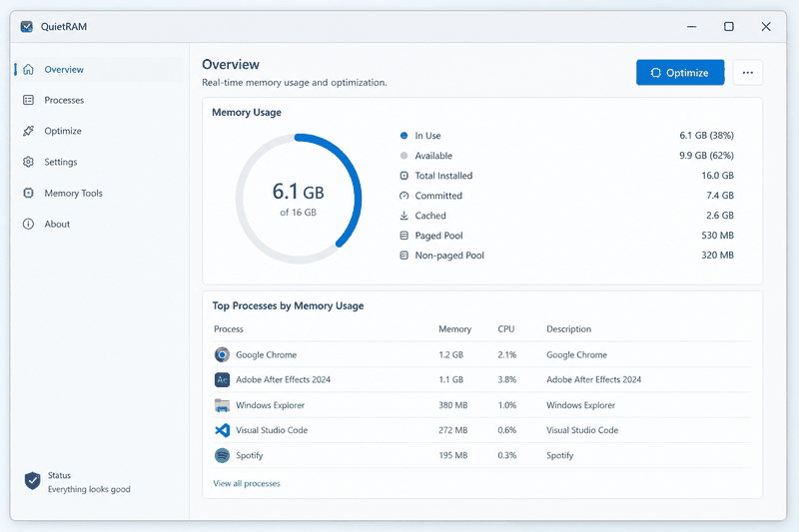
Task: Select the Adobe After Effects icon
Action: tap(222, 379)
